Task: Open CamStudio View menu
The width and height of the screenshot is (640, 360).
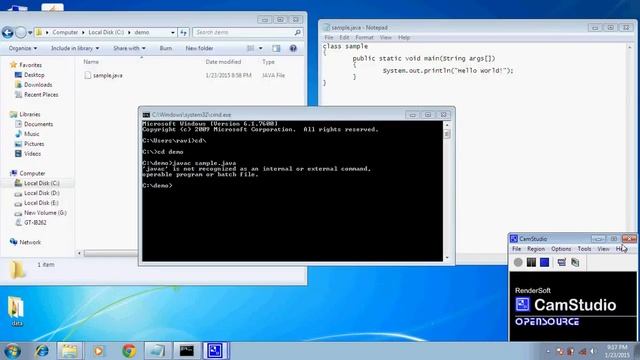Action: tap(603, 249)
